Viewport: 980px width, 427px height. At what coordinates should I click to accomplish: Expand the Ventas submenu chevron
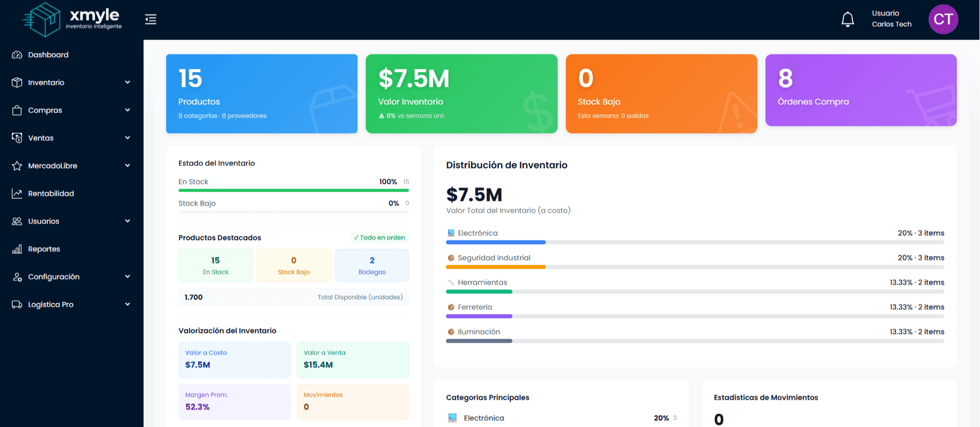pos(128,138)
